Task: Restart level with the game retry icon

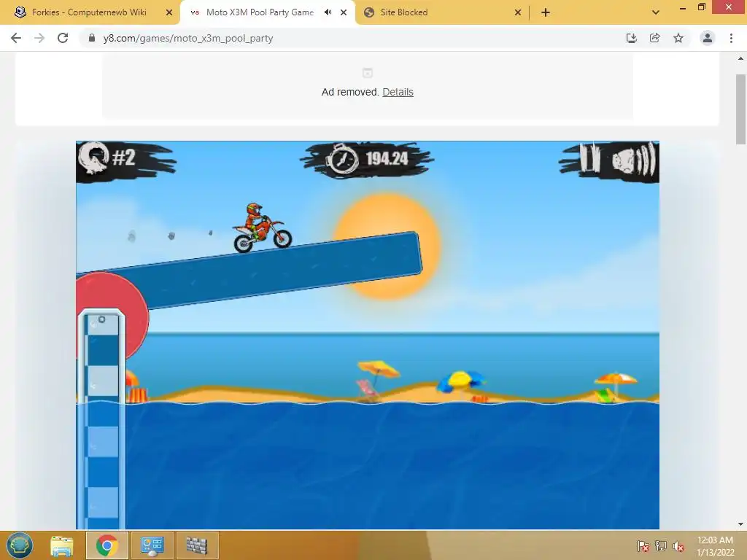Action: 93,159
